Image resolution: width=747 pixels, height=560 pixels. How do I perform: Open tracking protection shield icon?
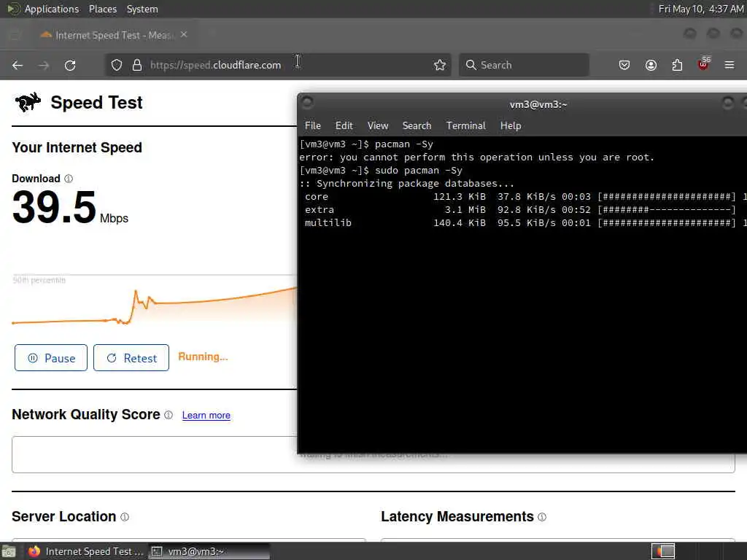(117, 65)
